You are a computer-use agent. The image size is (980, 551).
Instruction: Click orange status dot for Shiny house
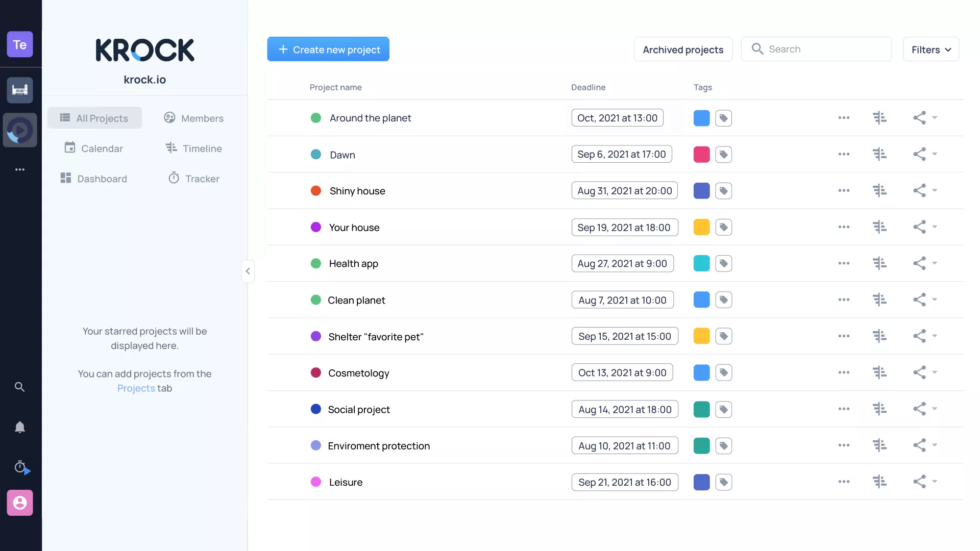coord(316,191)
